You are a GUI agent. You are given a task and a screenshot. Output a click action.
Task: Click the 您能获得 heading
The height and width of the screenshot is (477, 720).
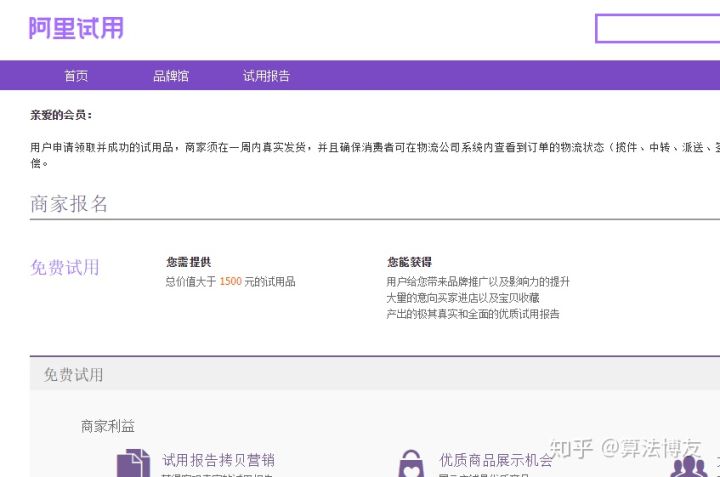409,262
